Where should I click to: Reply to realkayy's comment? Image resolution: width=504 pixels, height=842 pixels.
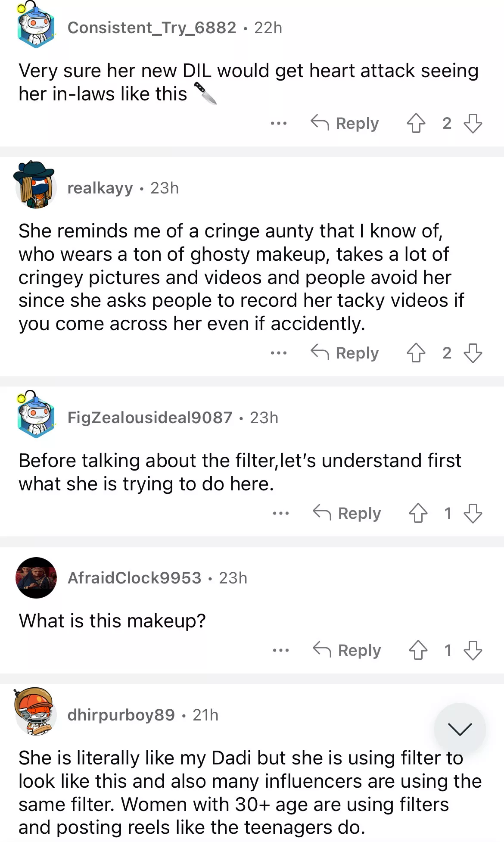(x=345, y=353)
